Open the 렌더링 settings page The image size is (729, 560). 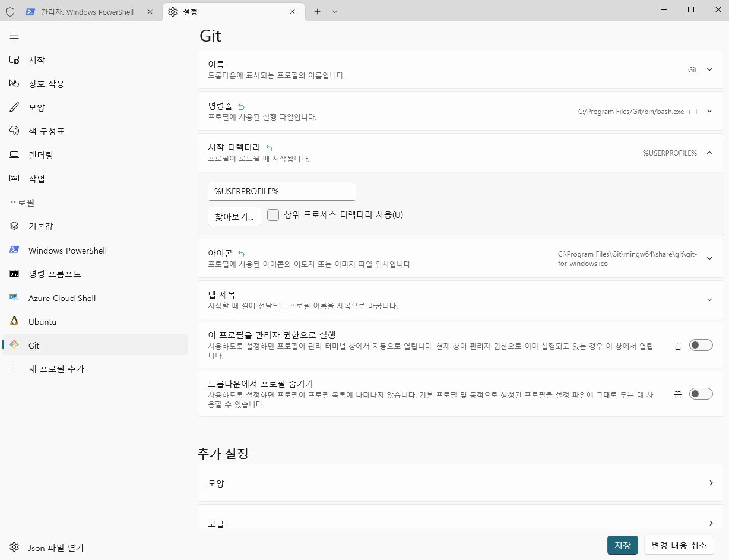pos(95,155)
